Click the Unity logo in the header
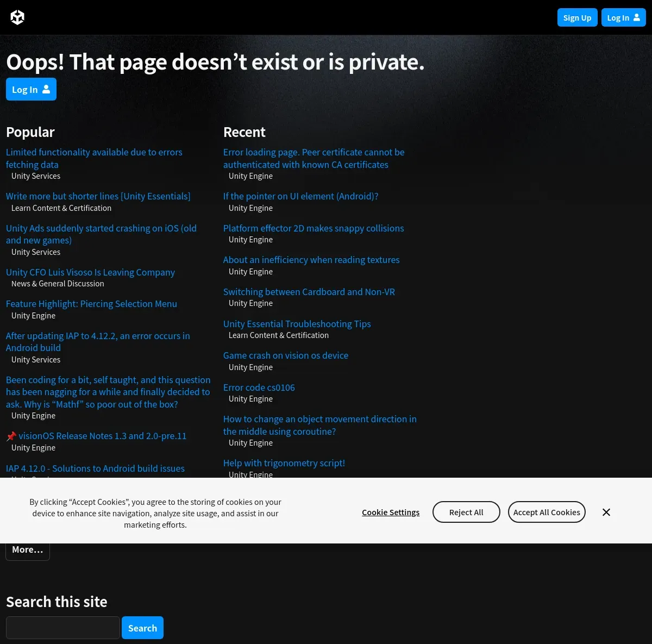Image resolution: width=652 pixels, height=644 pixels. pyautogui.click(x=17, y=17)
